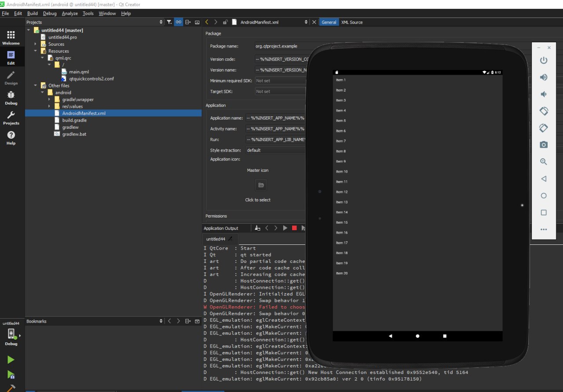Tap Item 5 in emulator list
The width and height of the screenshot is (563, 392).
pos(417,120)
